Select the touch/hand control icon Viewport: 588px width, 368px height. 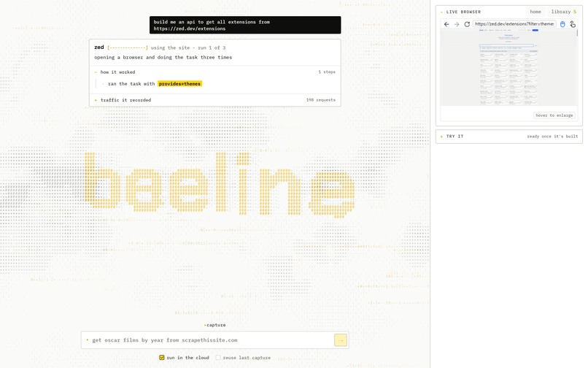tap(573, 24)
